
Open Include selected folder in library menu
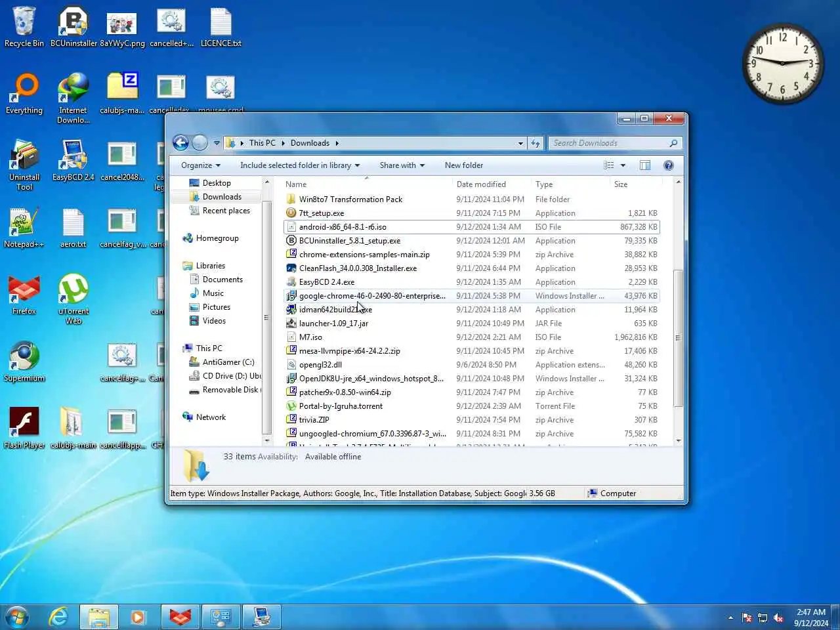(300, 165)
